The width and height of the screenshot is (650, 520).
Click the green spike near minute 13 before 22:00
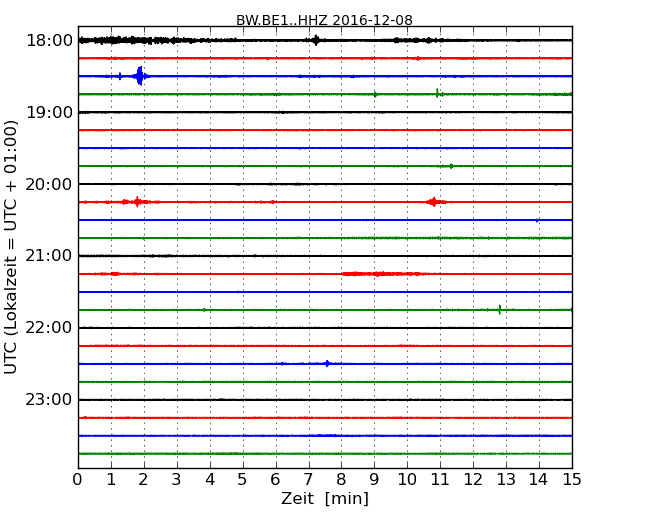500,309
